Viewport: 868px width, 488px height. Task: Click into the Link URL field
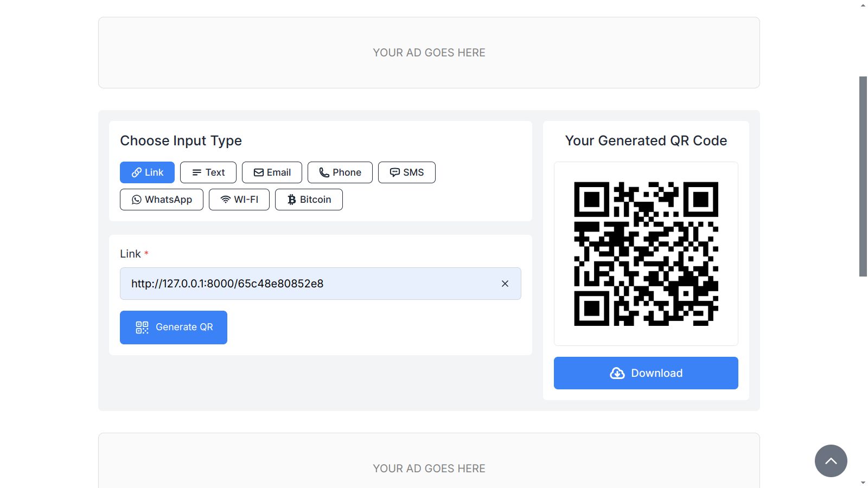309,284
